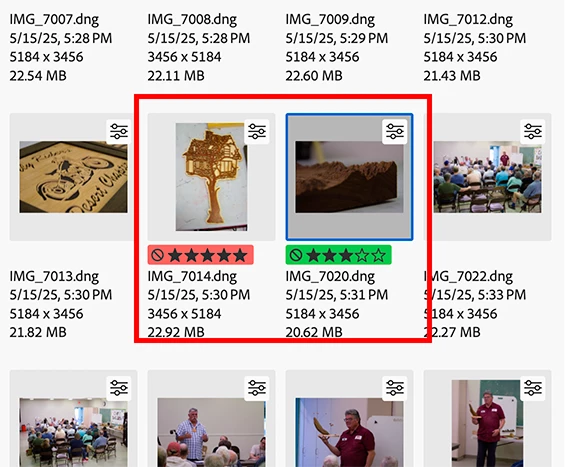Select the motorcycle wood carving thumbnail IMG_7013

coord(74,177)
